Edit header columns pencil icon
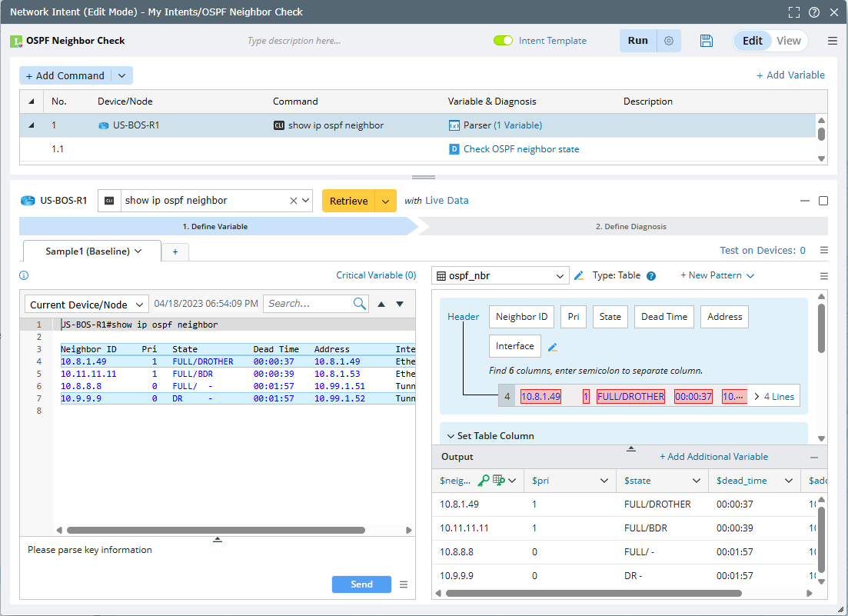The width and height of the screenshot is (848, 616). (x=552, y=347)
